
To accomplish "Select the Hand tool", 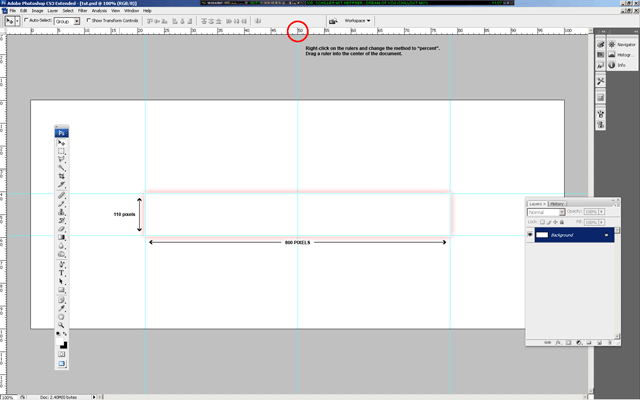I will tap(61, 317).
